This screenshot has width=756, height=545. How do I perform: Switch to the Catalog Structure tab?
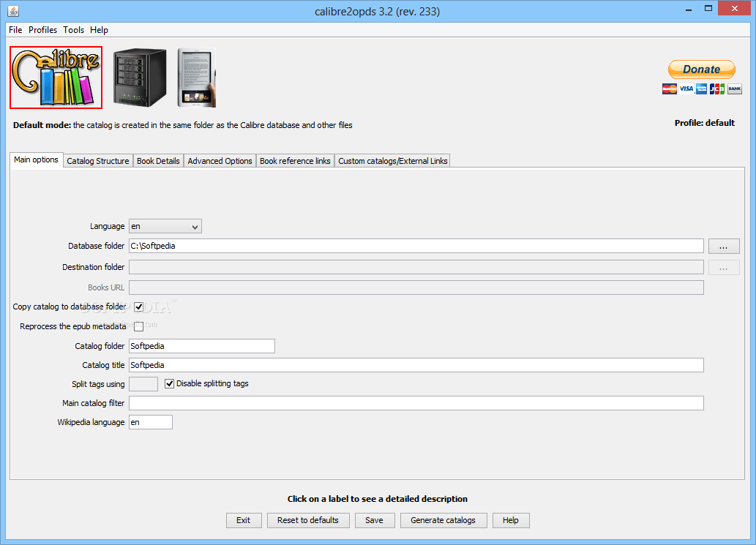(98, 161)
